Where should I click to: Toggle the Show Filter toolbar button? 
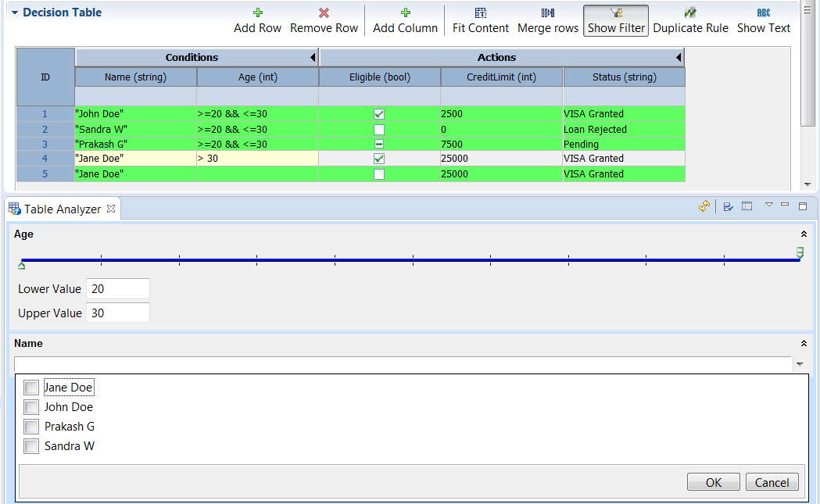point(616,20)
